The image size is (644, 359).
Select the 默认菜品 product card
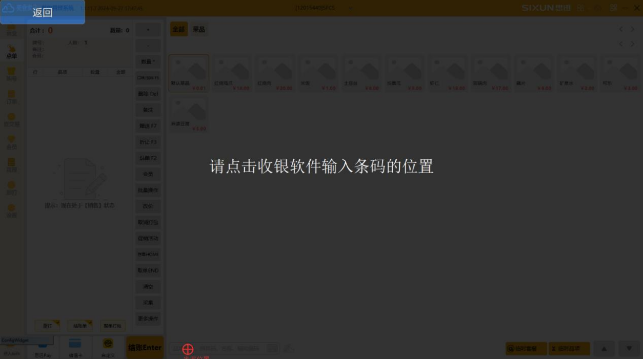click(189, 73)
